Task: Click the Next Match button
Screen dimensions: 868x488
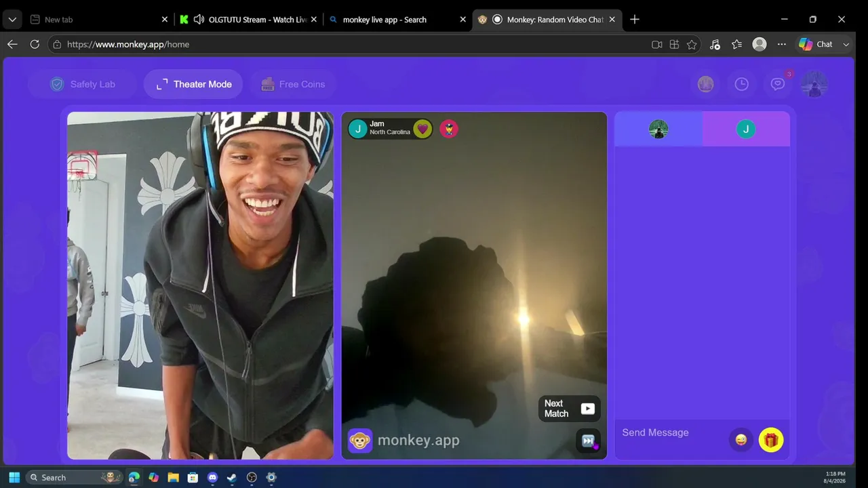Action: pyautogui.click(x=570, y=409)
